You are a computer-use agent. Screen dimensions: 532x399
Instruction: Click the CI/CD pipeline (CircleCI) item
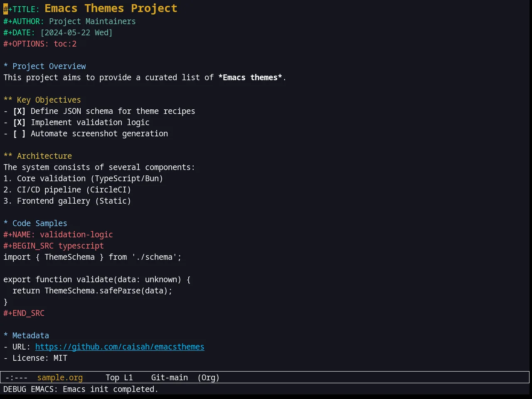67,190
